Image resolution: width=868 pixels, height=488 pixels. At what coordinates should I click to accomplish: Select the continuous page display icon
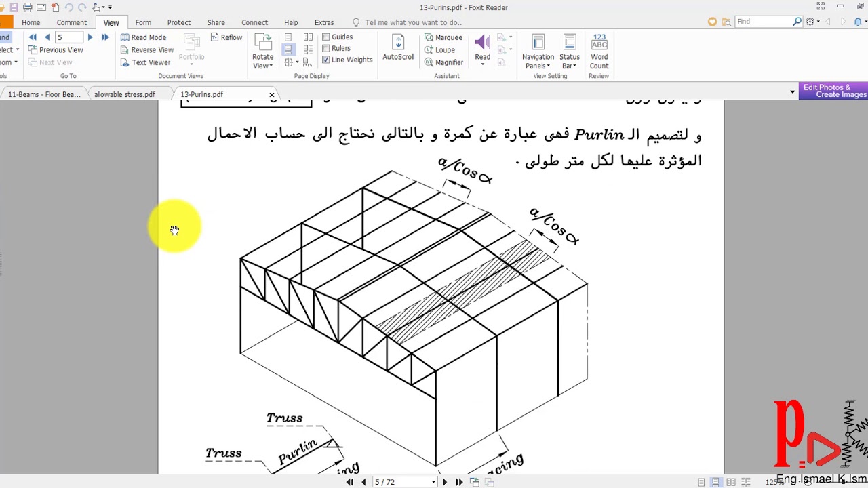pyautogui.click(x=288, y=49)
